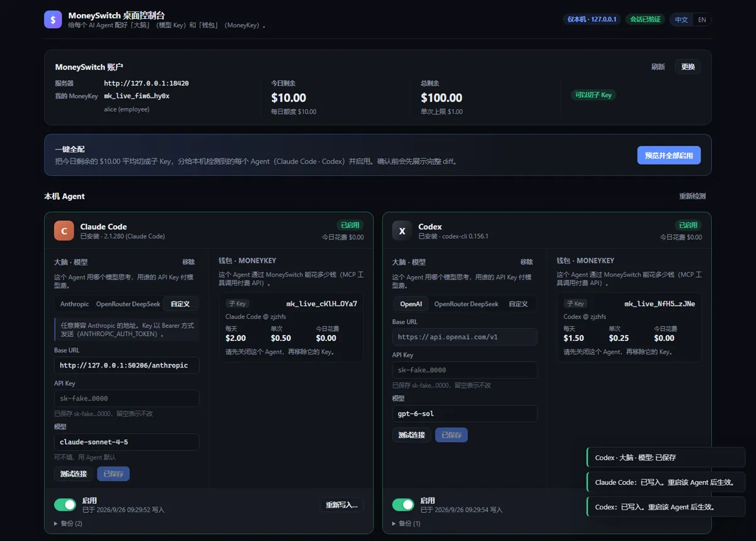Click 已保存 button in Codex card
The image size is (756, 541).
pos(452,435)
